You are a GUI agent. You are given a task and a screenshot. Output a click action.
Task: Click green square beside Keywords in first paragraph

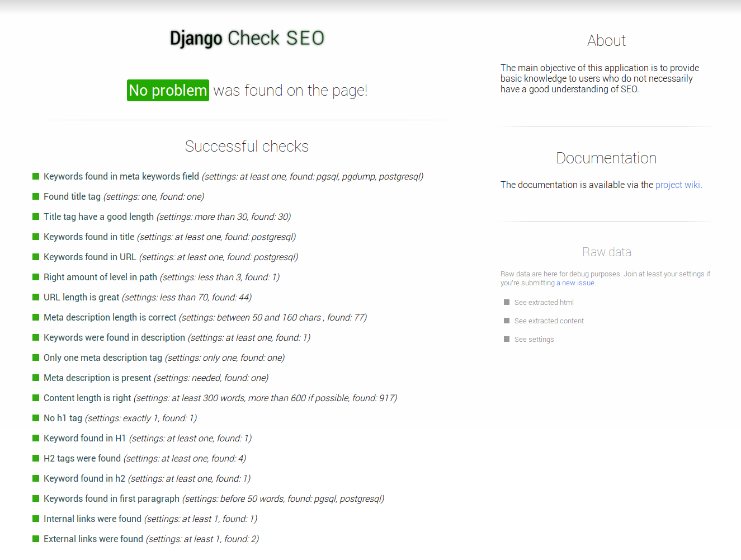pos(36,498)
